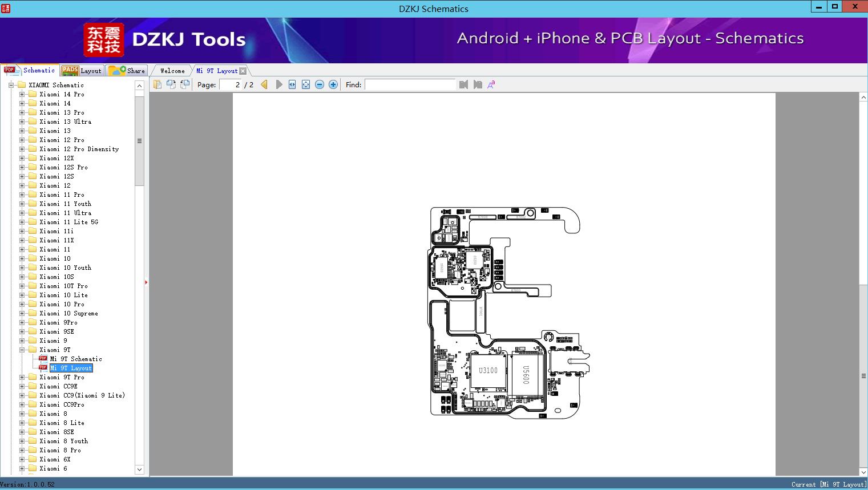868x490 pixels.
Task: Zoom in with the plus icon
Action: tap(333, 84)
